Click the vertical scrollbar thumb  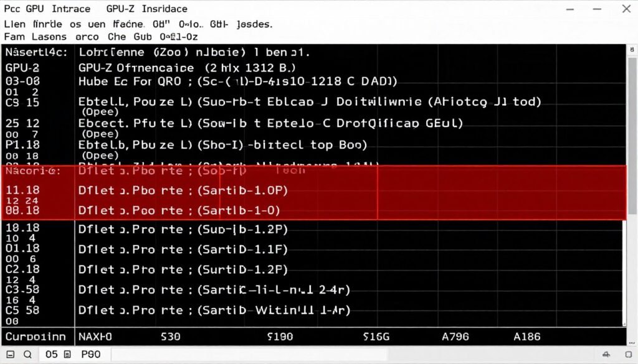coord(632,136)
